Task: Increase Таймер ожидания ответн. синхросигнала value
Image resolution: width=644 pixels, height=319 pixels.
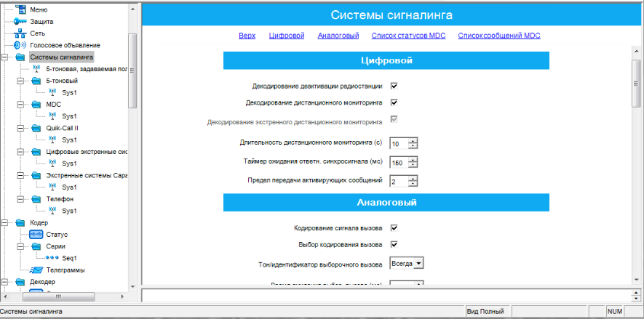Action: pyautogui.click(x=413, y=160)
